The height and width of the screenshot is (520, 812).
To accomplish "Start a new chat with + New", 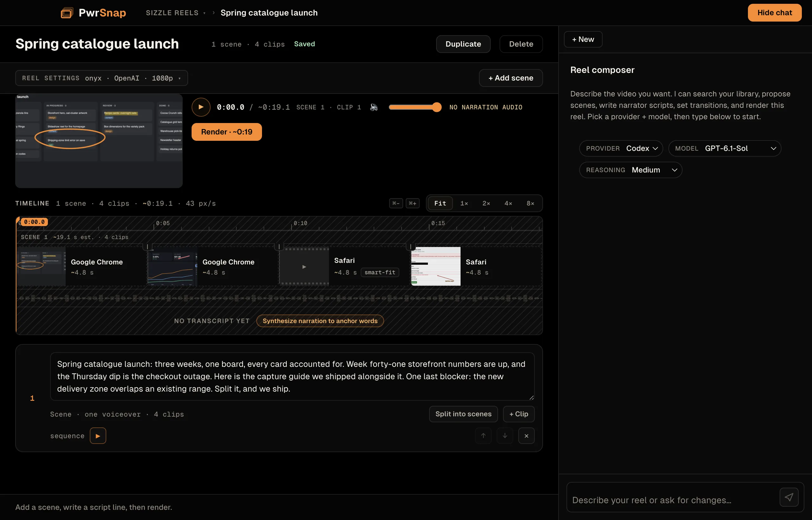I will click(583, 39).
